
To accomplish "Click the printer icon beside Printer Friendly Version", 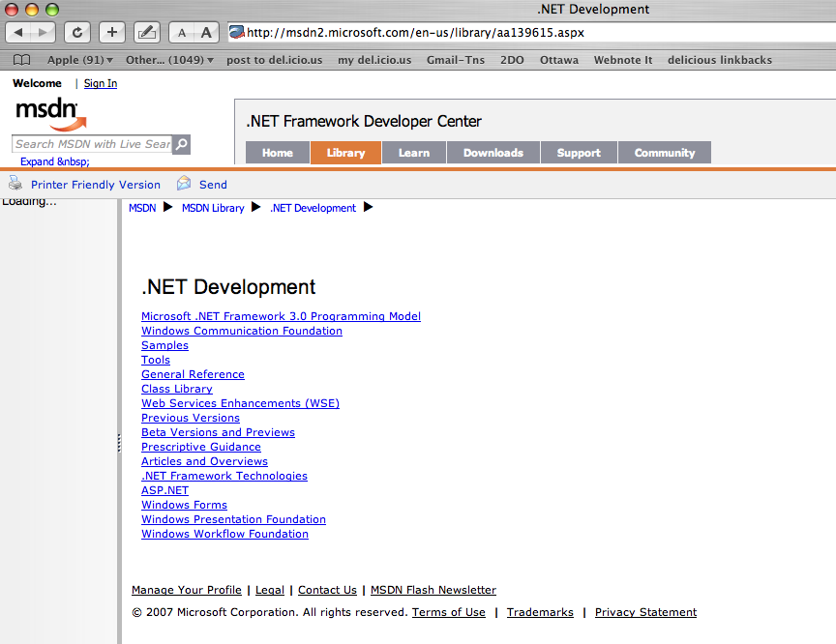I will [x=15, y=184].
